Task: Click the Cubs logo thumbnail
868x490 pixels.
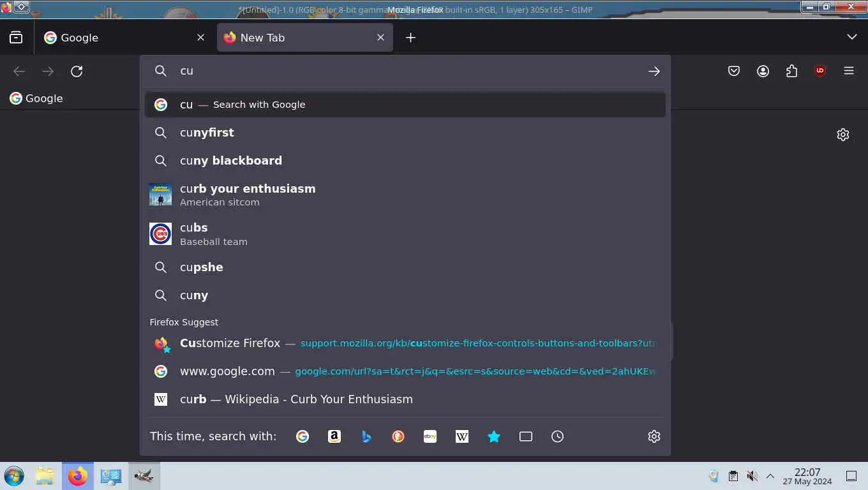Action: pyautogui.click(x=161, y=234)
